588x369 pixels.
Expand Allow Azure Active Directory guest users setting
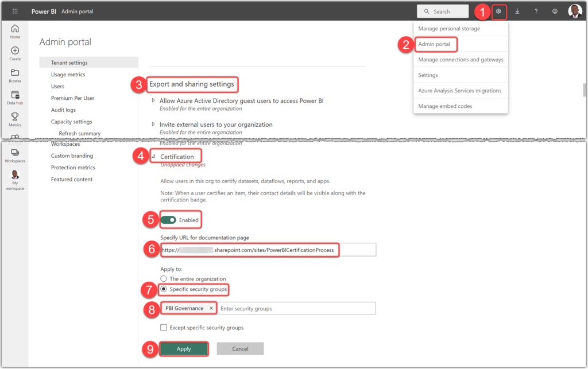[153, 100]
